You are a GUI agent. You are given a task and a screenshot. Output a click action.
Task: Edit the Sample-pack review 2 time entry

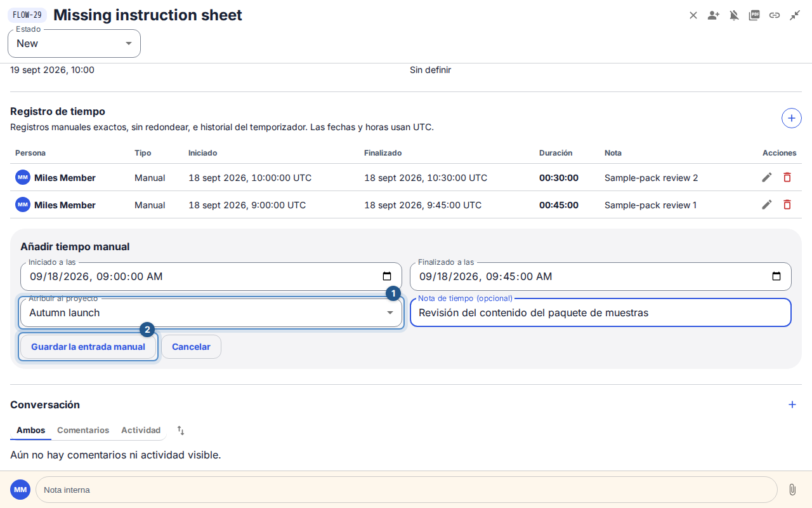click(x=767, y=178)
